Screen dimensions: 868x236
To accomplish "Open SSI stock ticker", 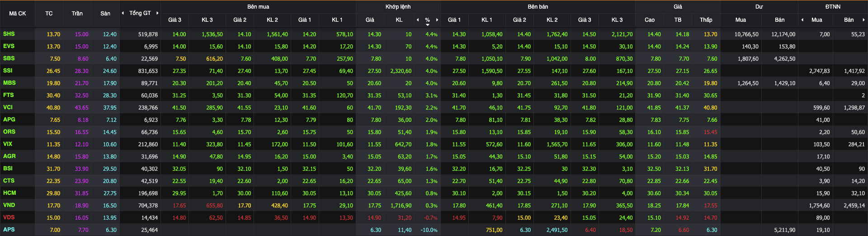I will click(x=8, y=71).
